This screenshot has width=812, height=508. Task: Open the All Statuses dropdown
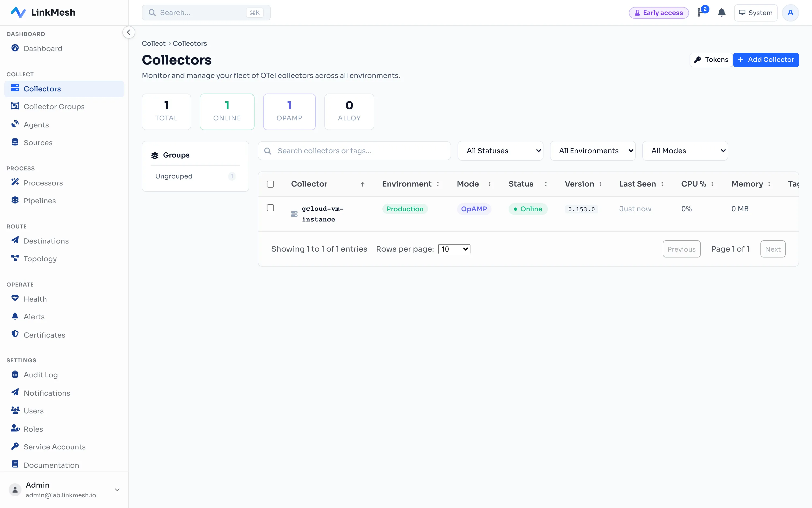pyautogui.click(x=500, y=151)
